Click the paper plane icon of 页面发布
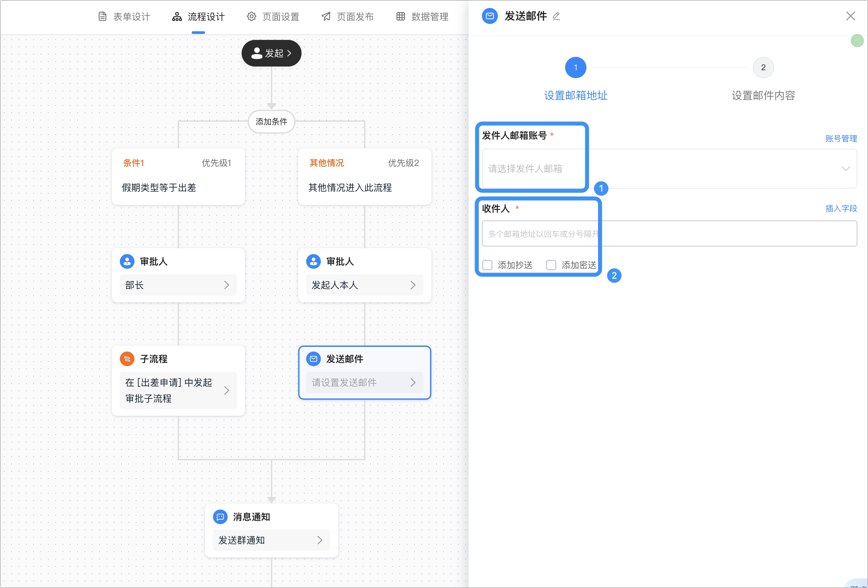868x588 pixels. [x=326, y=16]
